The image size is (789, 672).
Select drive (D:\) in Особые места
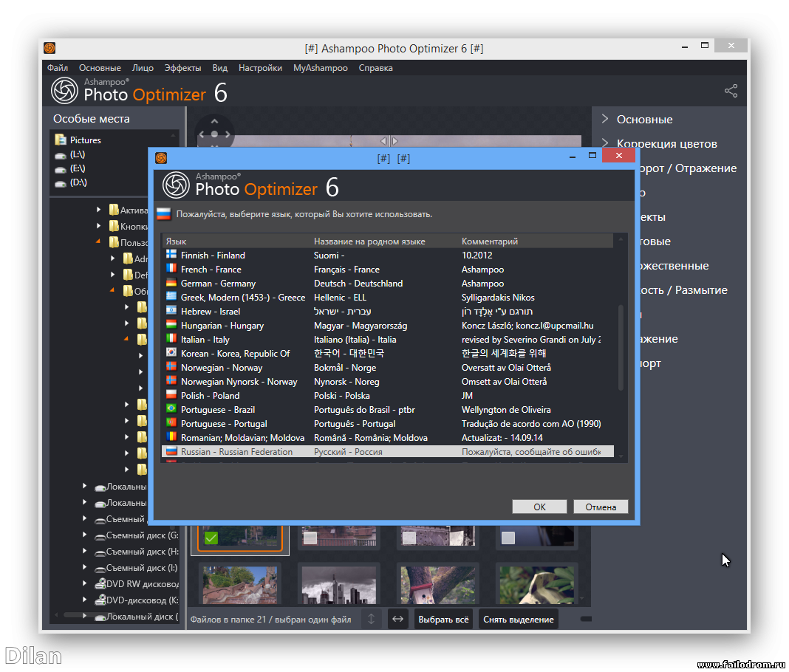[70, 182]
